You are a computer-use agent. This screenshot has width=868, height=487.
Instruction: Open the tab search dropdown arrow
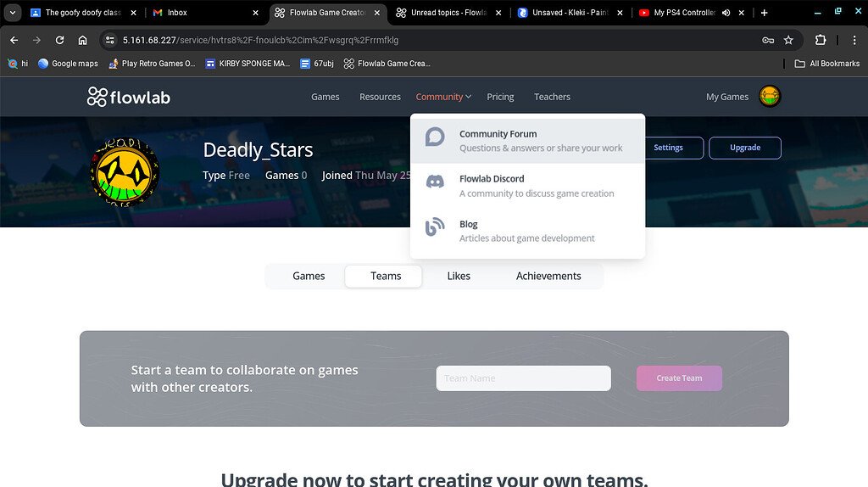(x=12, y=12)
